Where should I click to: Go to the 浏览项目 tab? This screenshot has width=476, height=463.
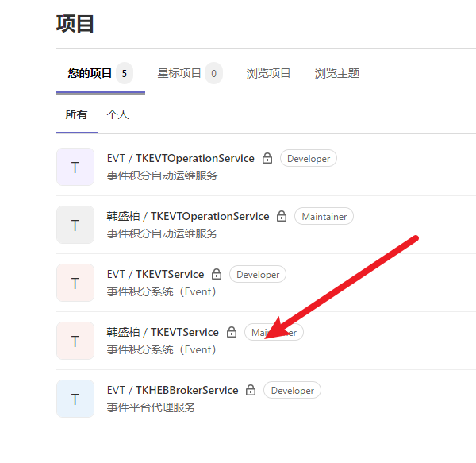pos(268,73)
